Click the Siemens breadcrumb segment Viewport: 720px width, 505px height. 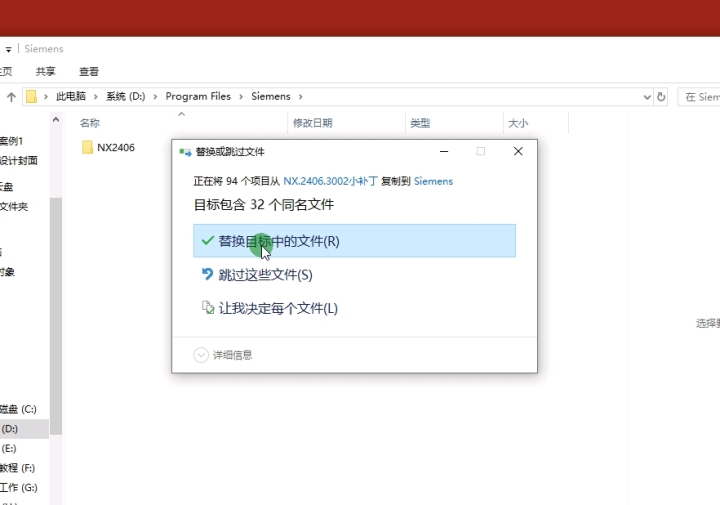click(x=270, y=96)
